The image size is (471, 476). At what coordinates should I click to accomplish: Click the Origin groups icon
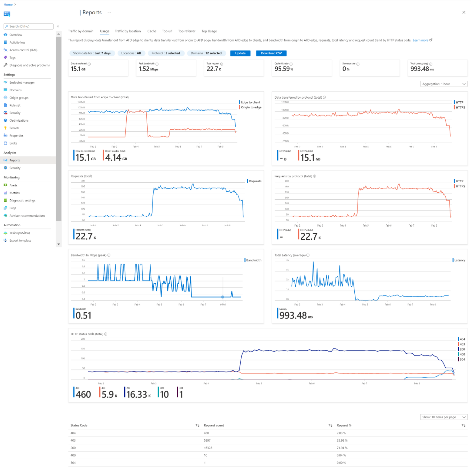pyautogui.click(x=6, y=98)
